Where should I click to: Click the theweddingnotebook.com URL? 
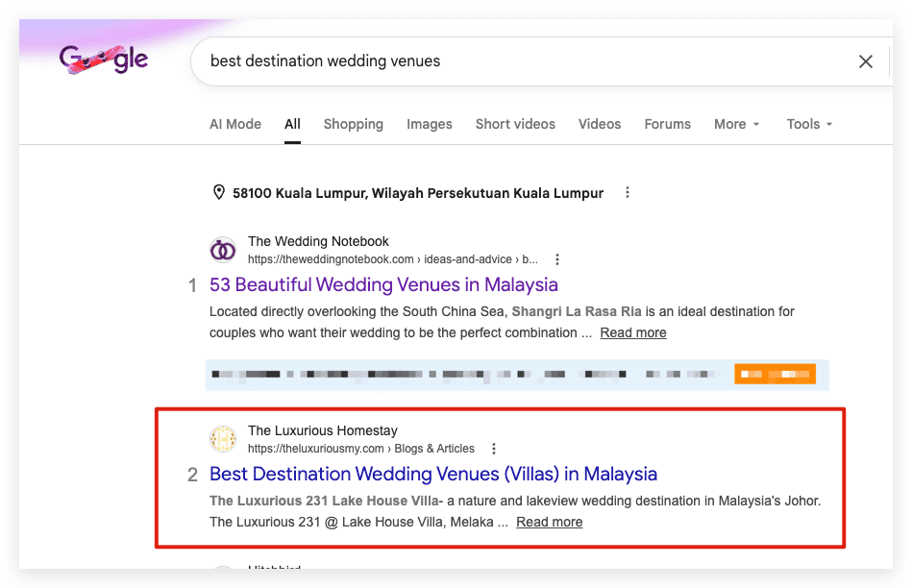point(393,259)
